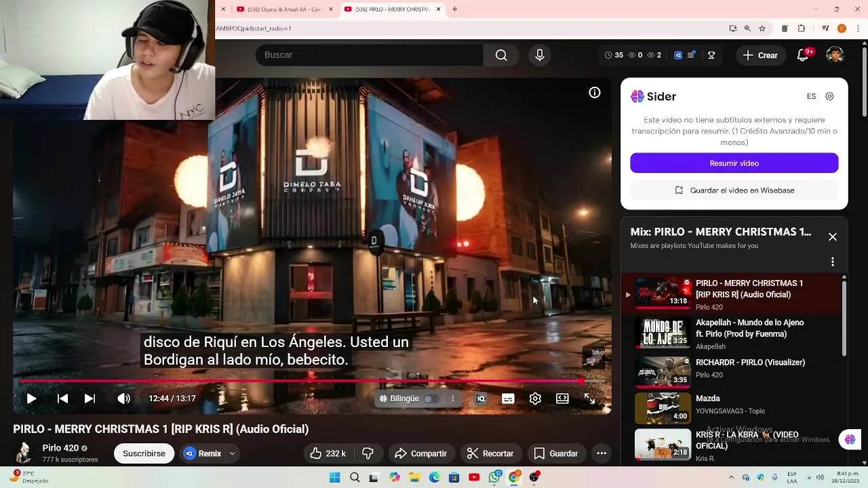Select PIRLO - MERRY CHRISTMAS 1 playlist item
The height and width of the screenshot is (488, 868).
(x=731, y=294)
